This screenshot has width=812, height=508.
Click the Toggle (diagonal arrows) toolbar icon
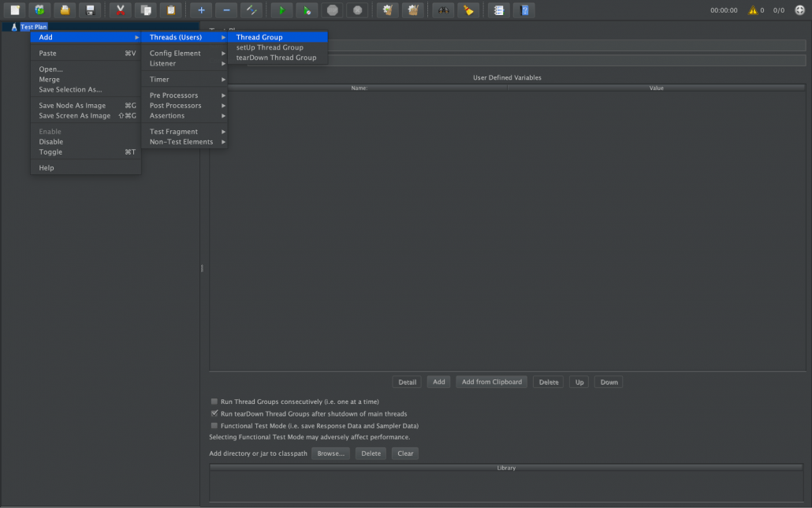(251, 10)
